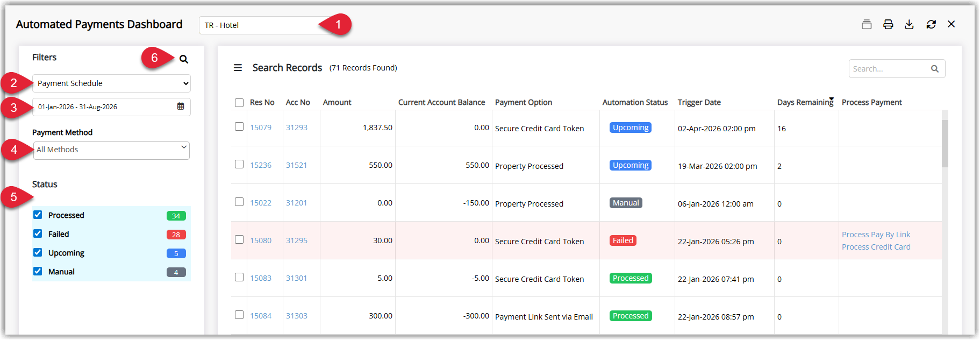Open account 31301 link
This screenshot has height=340, width=980.
(x=297, y=278)
